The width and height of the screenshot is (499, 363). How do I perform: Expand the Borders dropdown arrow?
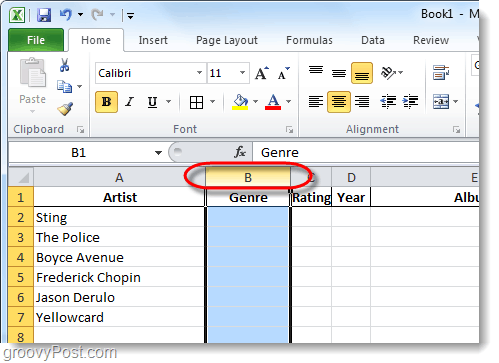pos(212,102)
